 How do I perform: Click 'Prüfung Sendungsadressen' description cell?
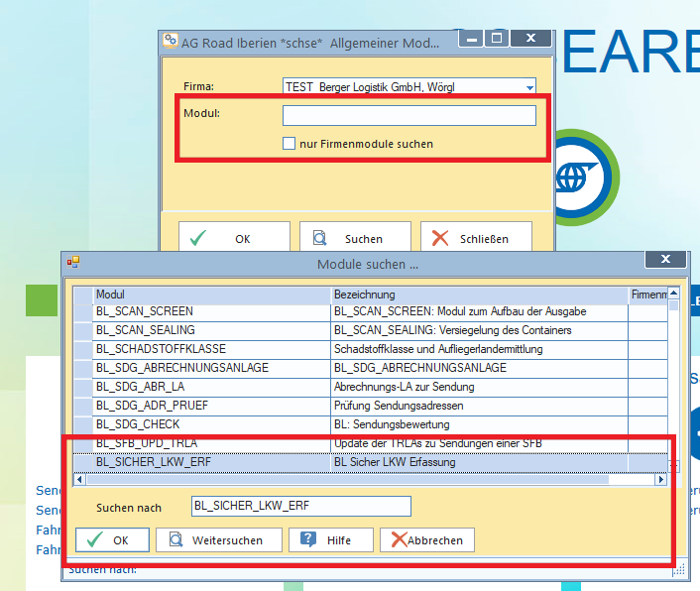(x=480, y=406)
